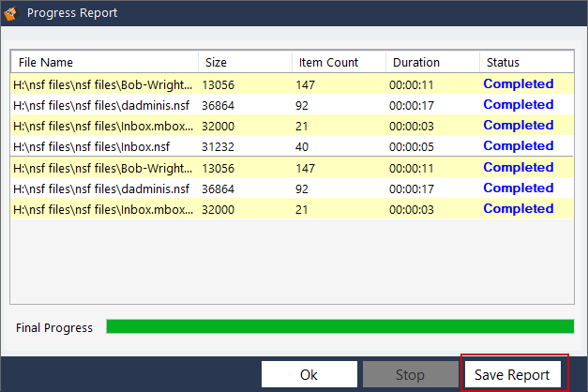588x392 pixels.
Task: Save the report with Save Report
Action: click(x=512, y=375)
